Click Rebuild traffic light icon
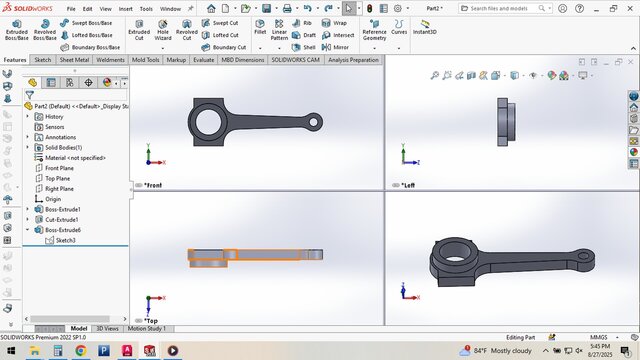The width and height of the screenshot is (640, 360). point(369,8)
